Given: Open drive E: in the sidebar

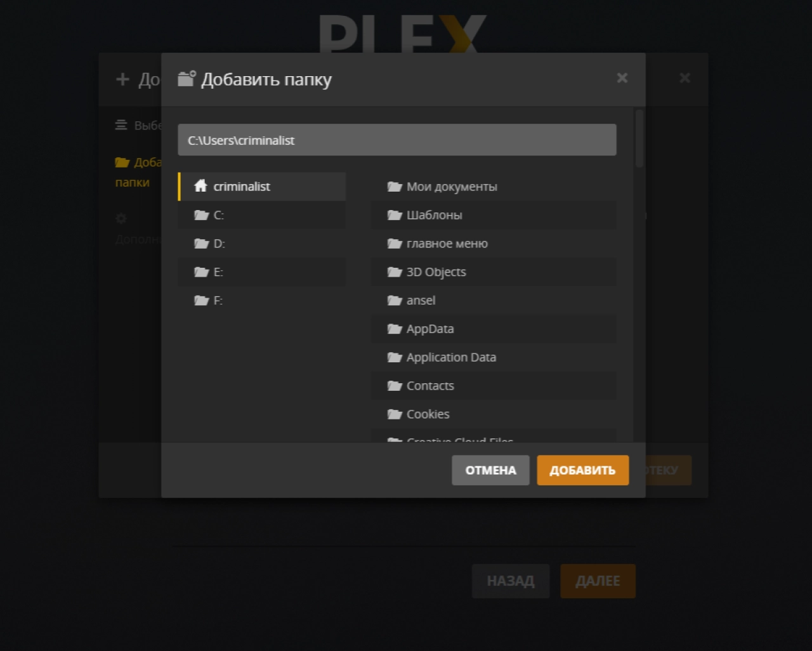Looking at the screenshot, I should (x=262, y=272).
